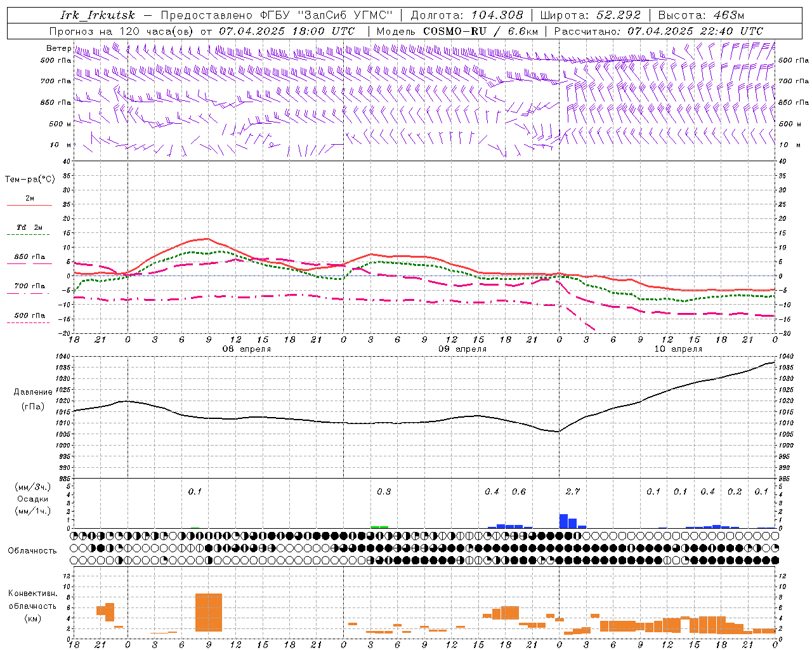Click the 0.3 precipitation total
The image size is (812, 650).
point(384,491)
